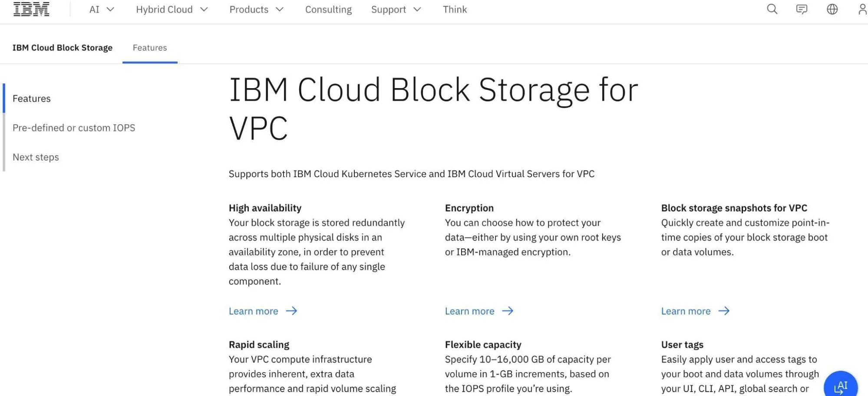
Task: Open the user profile icon
Action: [x=862, y=9]
